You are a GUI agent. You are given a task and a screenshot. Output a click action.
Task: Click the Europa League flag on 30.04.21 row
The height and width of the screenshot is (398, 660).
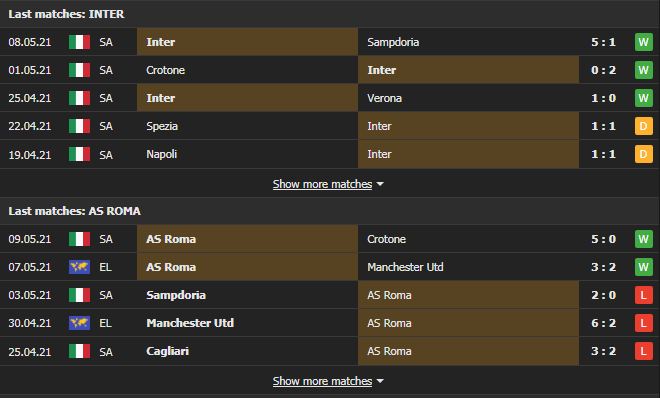[x=80, y=323]
